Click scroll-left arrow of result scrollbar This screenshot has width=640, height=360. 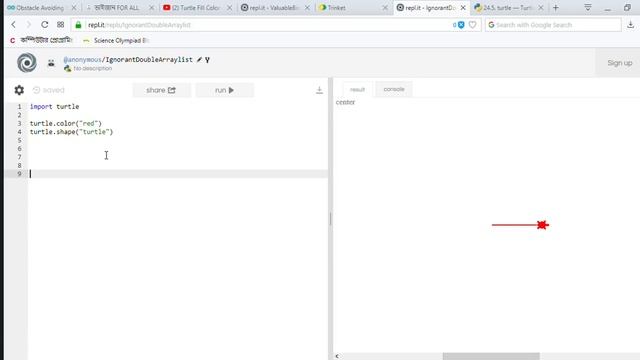pyautogui.click(x=337, y=356)
